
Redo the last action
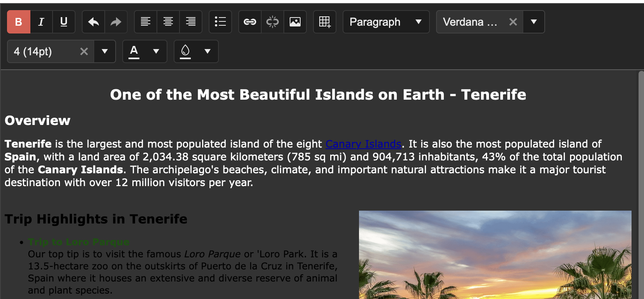116,22
